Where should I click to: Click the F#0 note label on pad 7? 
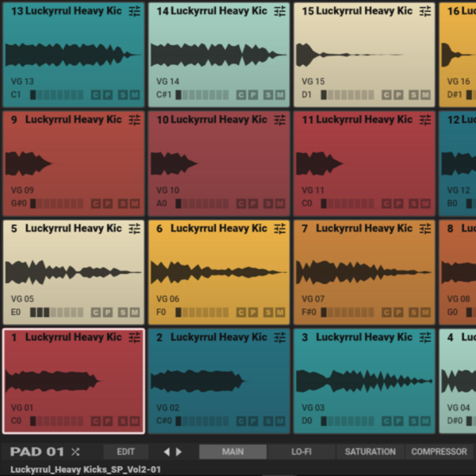pos(309,312)
